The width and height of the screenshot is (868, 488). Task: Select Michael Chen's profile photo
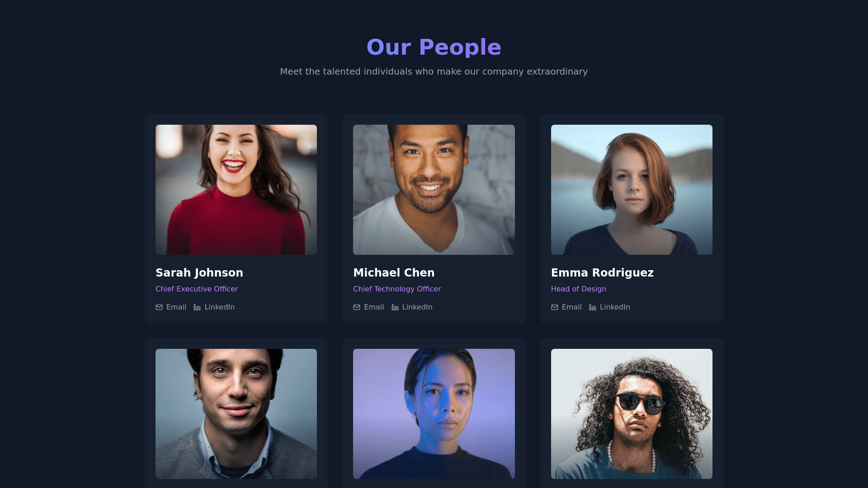tap(434, 190)
